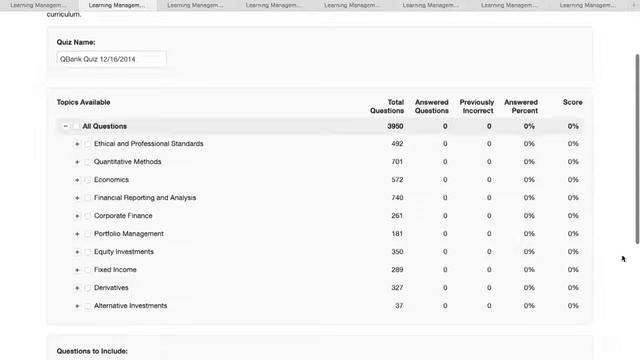Expand the Derivatives topic
640x360 pixels.
77,288
